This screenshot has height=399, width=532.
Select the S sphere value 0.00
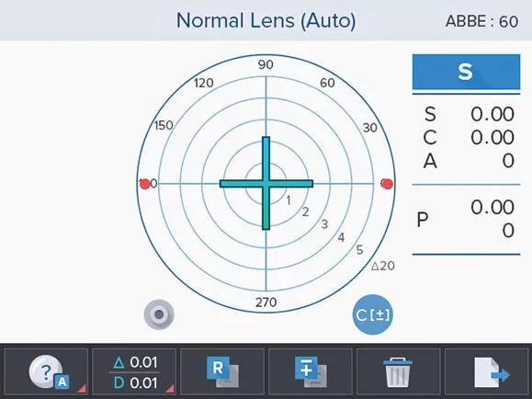492,114
